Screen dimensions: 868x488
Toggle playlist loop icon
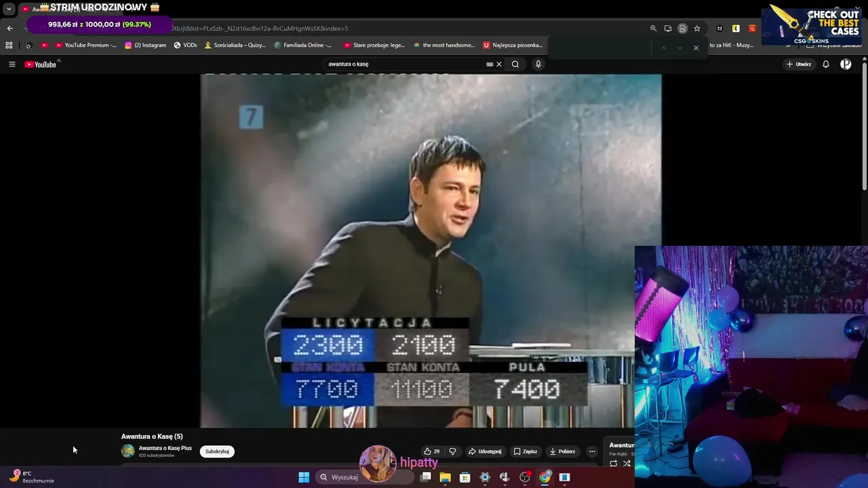613,464
